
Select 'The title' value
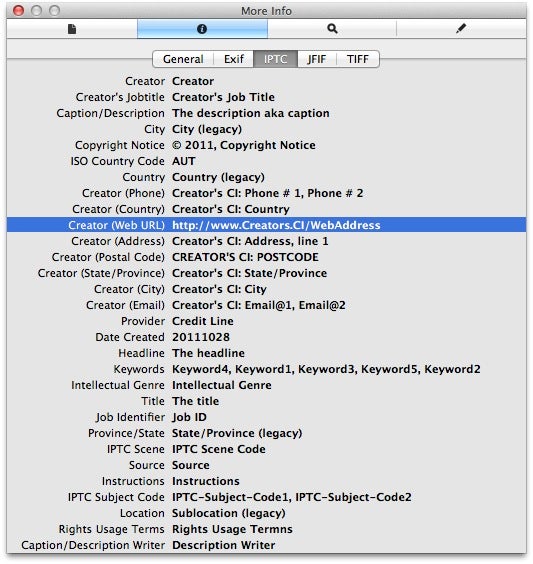(195, 401)
